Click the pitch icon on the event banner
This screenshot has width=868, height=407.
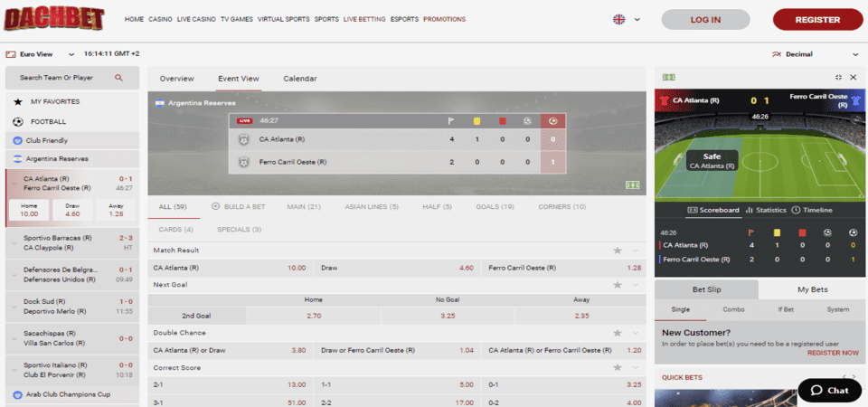click(x=632, y=185)
